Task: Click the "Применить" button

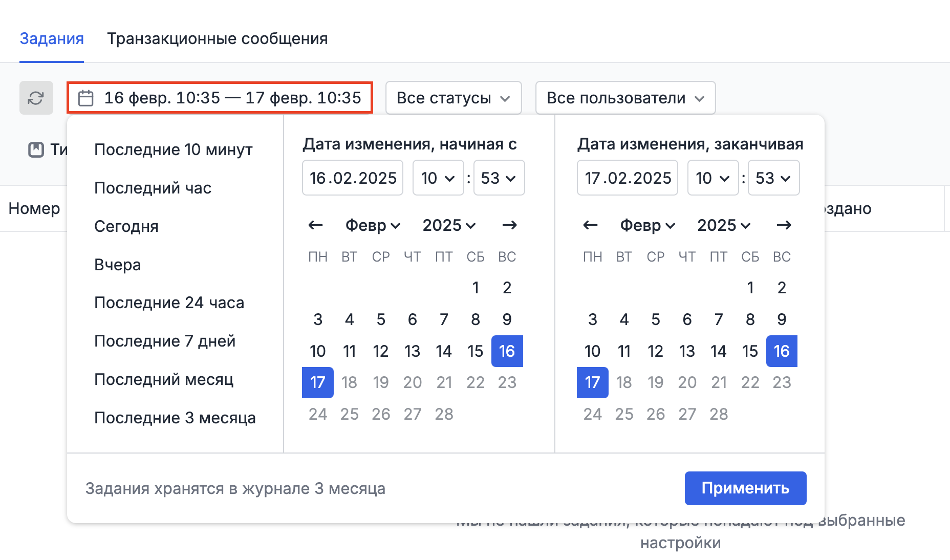Action: 745,488
